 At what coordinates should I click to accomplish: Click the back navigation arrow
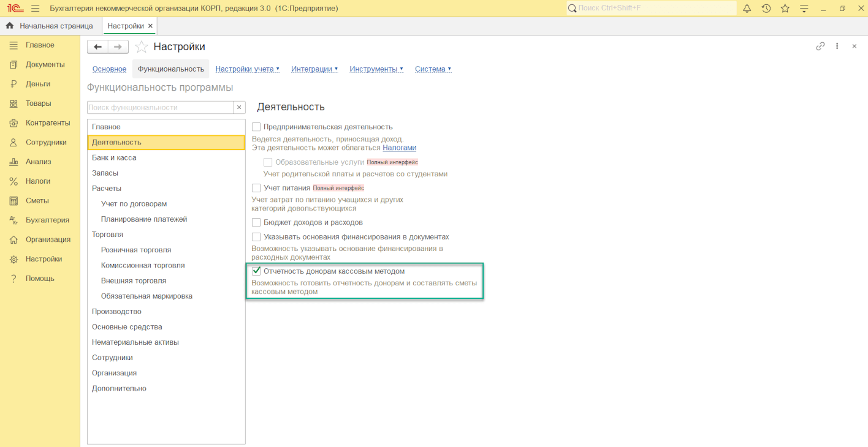click(97, 47)
